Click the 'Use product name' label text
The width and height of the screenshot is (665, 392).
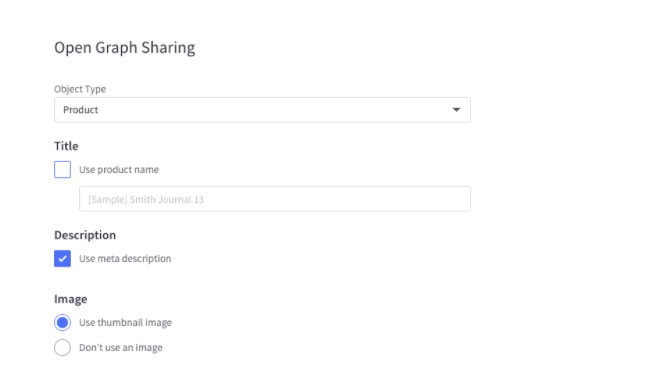[119, 170]
